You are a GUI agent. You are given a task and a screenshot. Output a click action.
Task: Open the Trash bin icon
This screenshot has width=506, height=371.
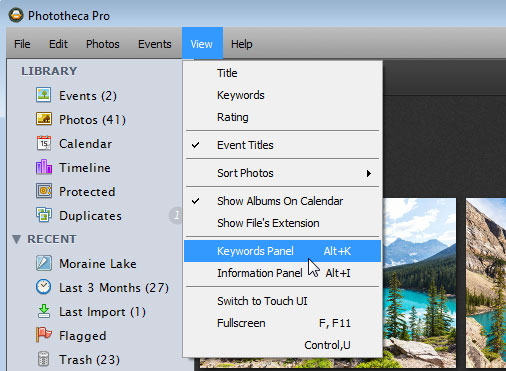(44, 359)
